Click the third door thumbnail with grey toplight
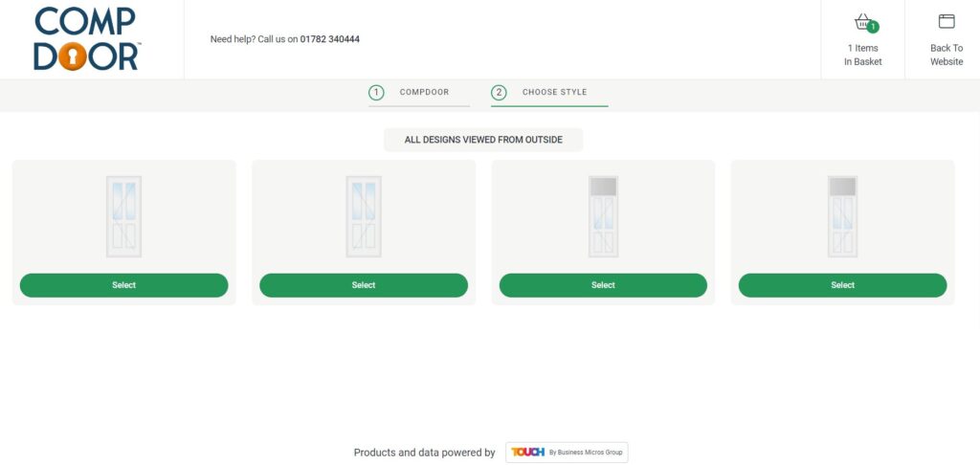Image resolution: width=980 pixels, height=465 pixels. [x=603, y=216]
